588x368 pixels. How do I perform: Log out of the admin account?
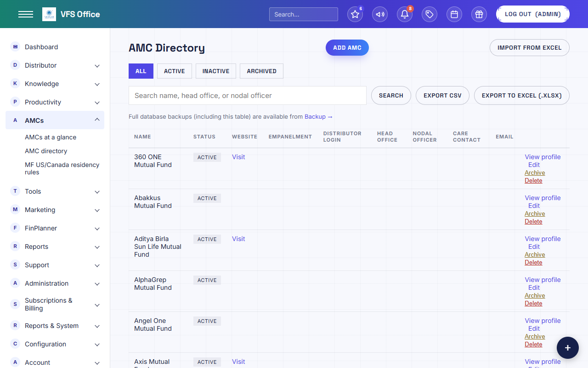(x=533, y=14)
